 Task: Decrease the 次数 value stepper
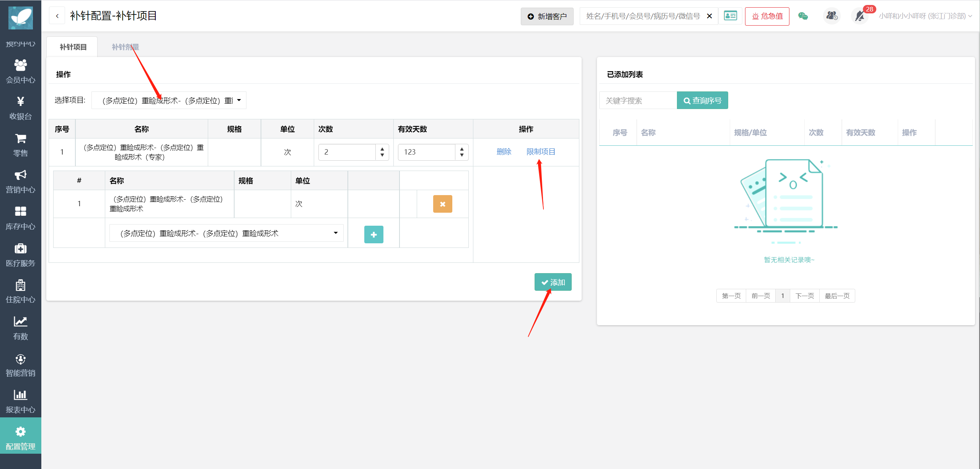382,155
